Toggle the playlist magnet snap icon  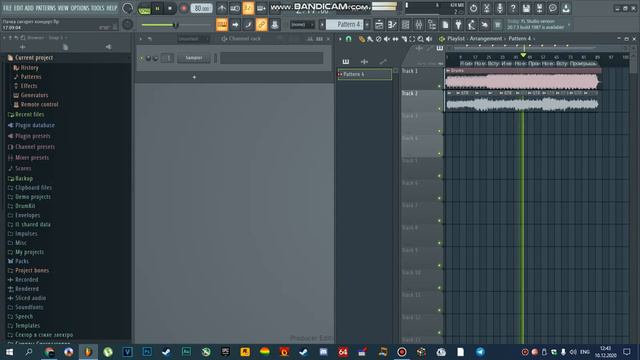click(349, 39)
